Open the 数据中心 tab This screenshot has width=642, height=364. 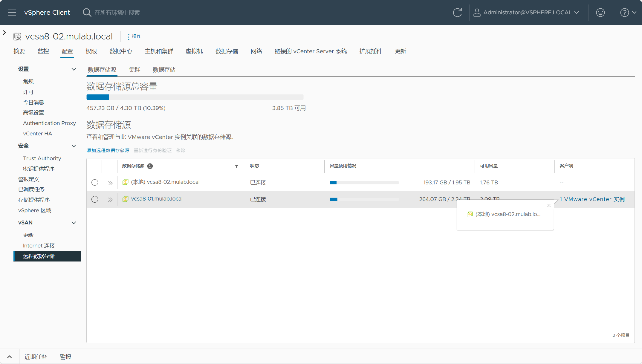point(121,51)
